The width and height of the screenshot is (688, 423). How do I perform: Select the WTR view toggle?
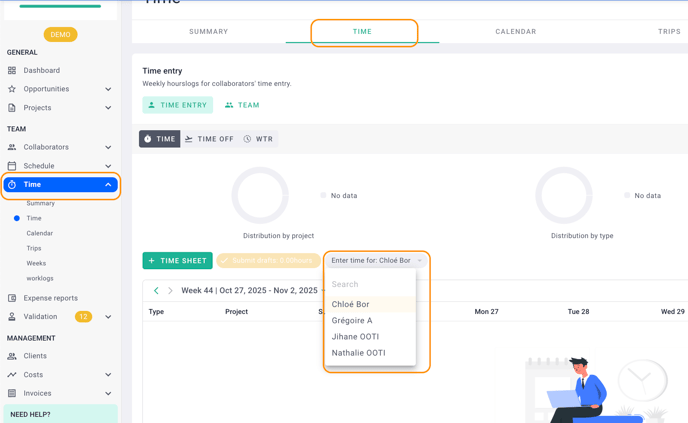pos(258,139)
